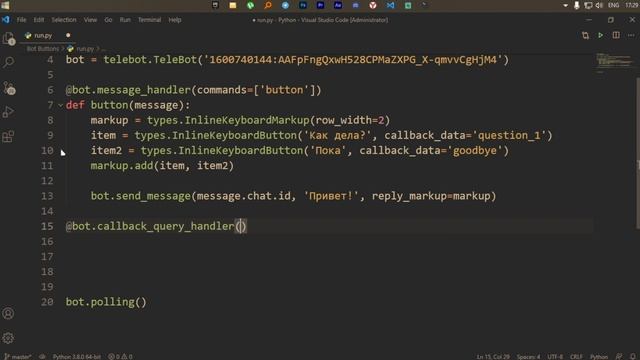Screen dimensions: 640x360
Task: Open the notifications bell in status bar
Action: click(x=632, y=356)
